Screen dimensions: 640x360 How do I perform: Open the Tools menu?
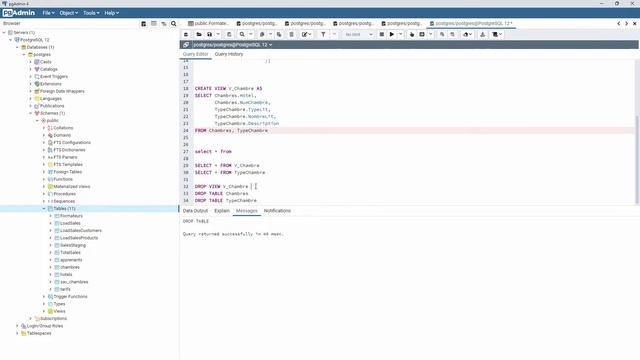pos(91,13)
